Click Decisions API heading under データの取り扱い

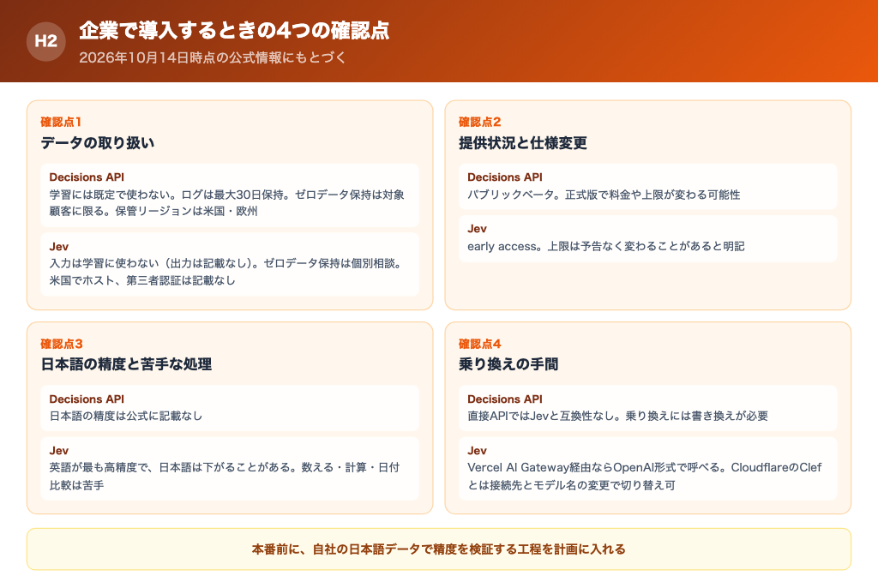pos(87,177)
